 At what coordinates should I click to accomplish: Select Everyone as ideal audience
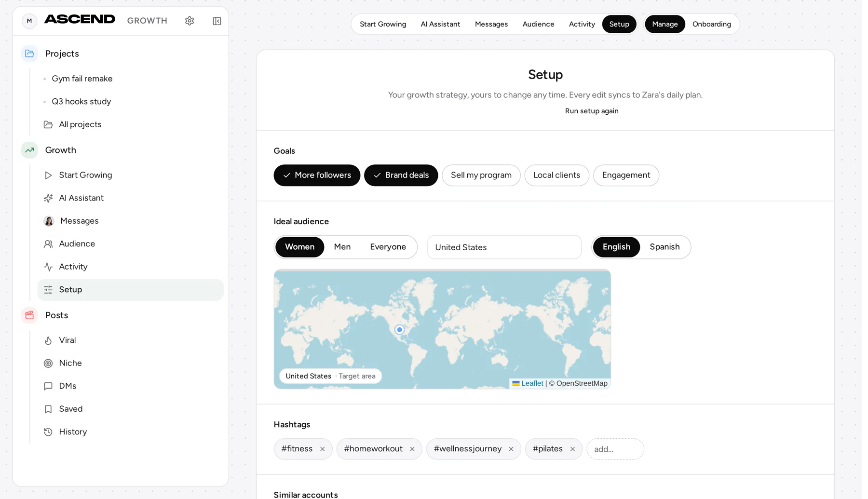pyautogui.click(x=388, y=247)
